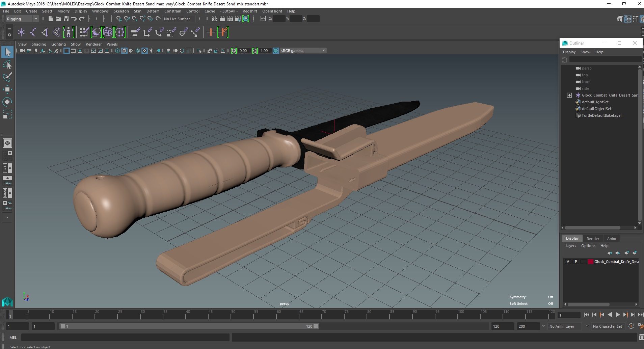Go to start of playback range
The image size is (644, 349).
pyautogui.click(x=586, y=315)
